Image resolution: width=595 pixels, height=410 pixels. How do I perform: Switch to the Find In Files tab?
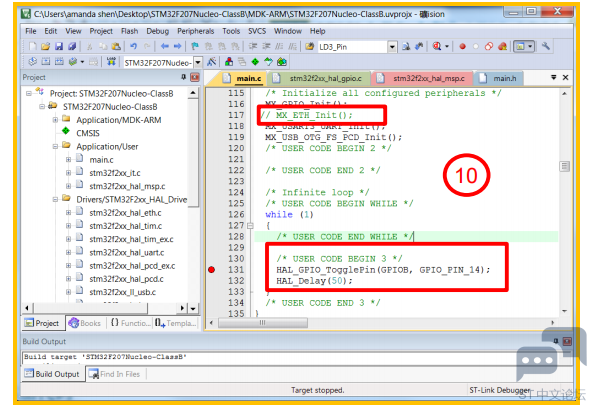tap(115, 374)
